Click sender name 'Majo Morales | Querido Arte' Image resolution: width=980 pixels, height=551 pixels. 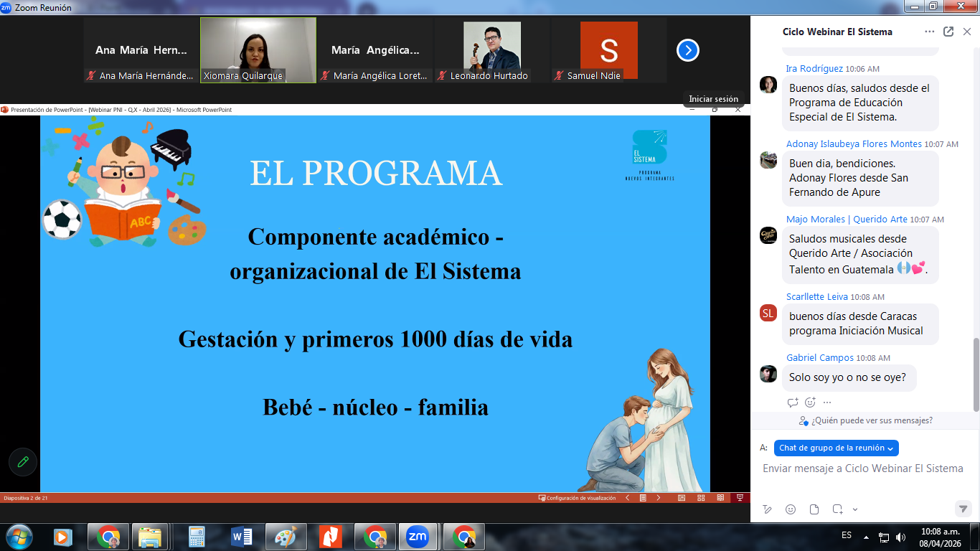pyautogui.click(x=847, y=220)
